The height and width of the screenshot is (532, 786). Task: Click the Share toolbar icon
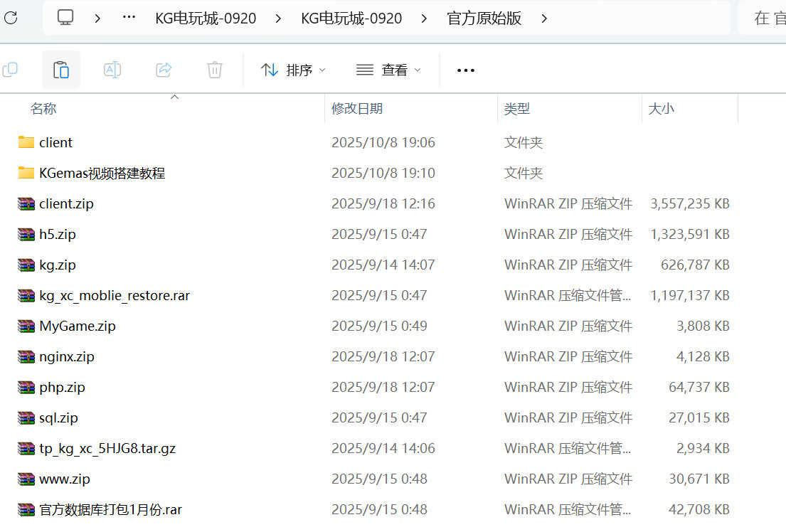pos(164,70)
